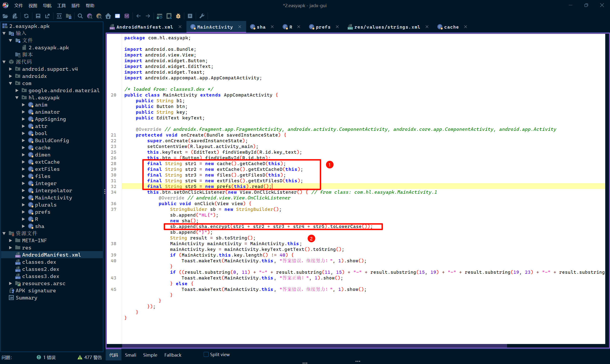Save the project with the floppy-disk icon
Image resolution: width=610 pixels, height=364 pixels.
(x=38, y=16)
